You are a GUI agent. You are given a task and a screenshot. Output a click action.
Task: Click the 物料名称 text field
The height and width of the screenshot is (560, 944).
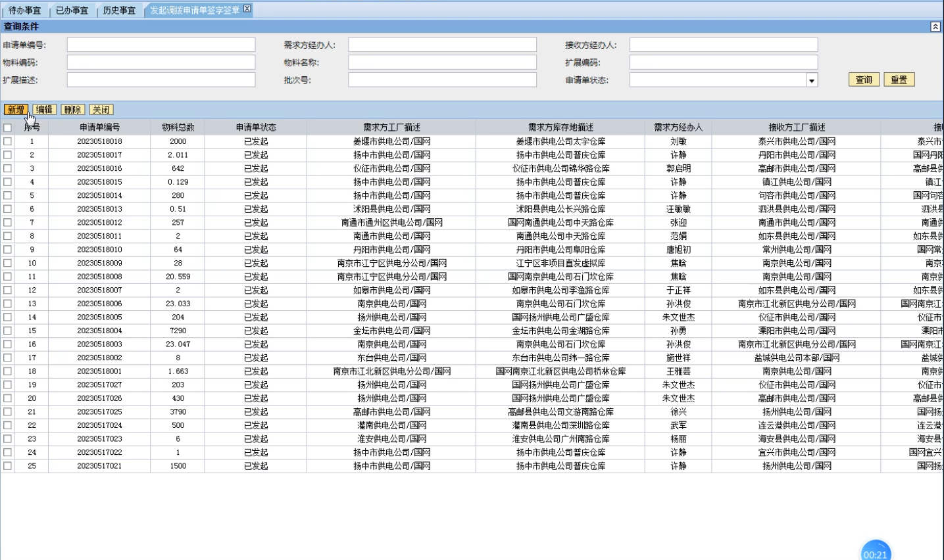tap(442, 62)
